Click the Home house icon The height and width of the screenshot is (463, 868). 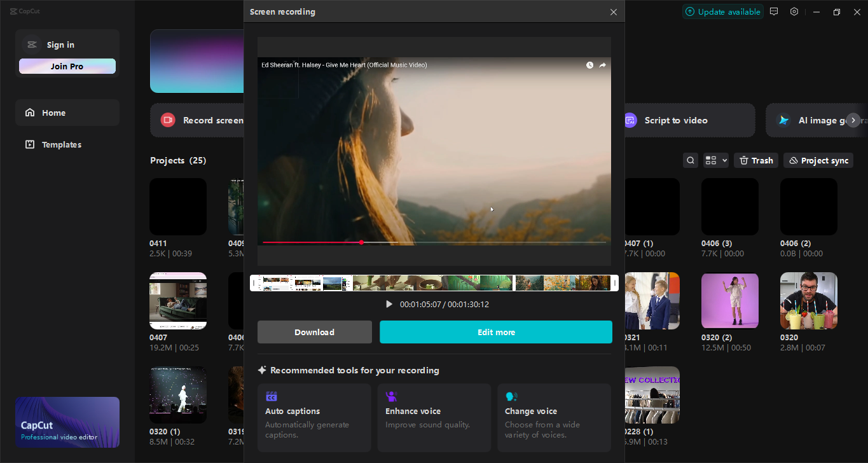pyautogui.click(x=30, y=113)
